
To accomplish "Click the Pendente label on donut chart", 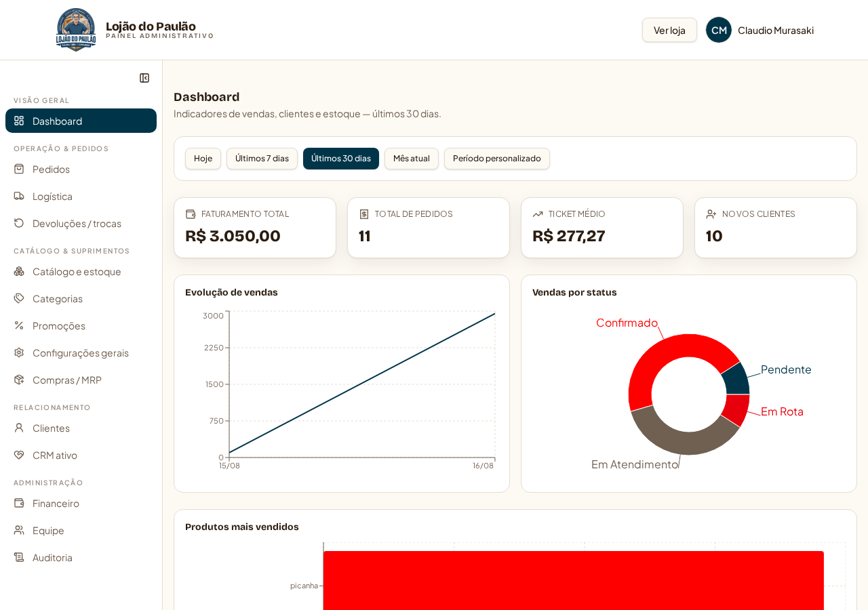I will 786,369.
